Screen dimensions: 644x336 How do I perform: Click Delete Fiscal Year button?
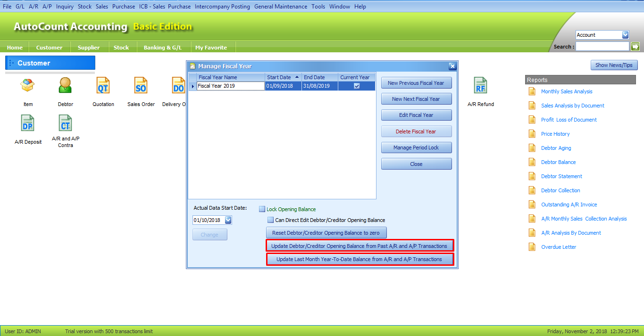[x=416, y=131]
